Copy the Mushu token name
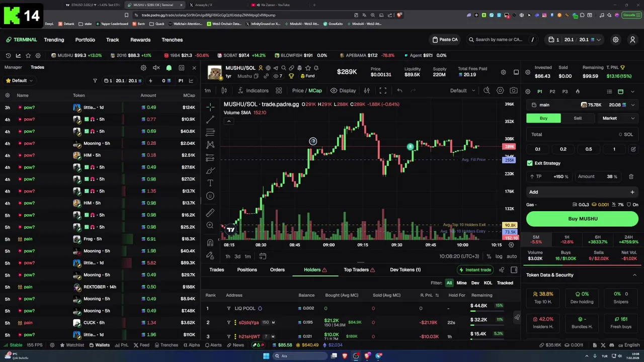644x362 pixels. (256, 76)
